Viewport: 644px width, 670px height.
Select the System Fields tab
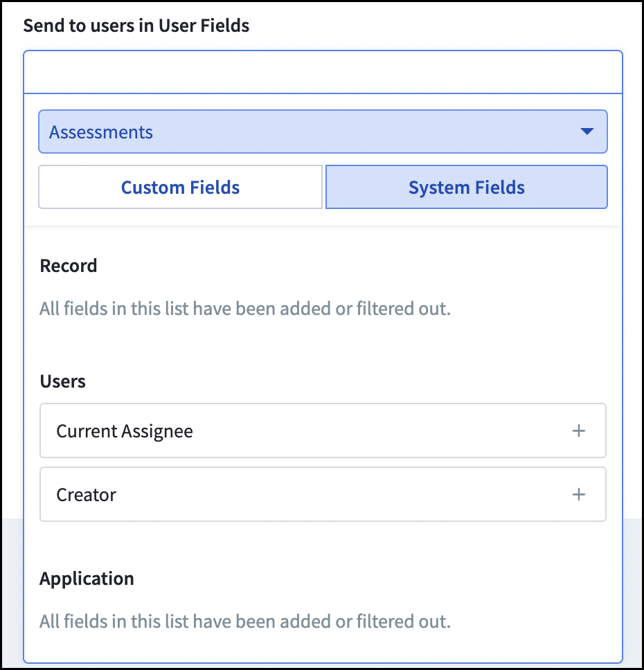click(467, 187)
